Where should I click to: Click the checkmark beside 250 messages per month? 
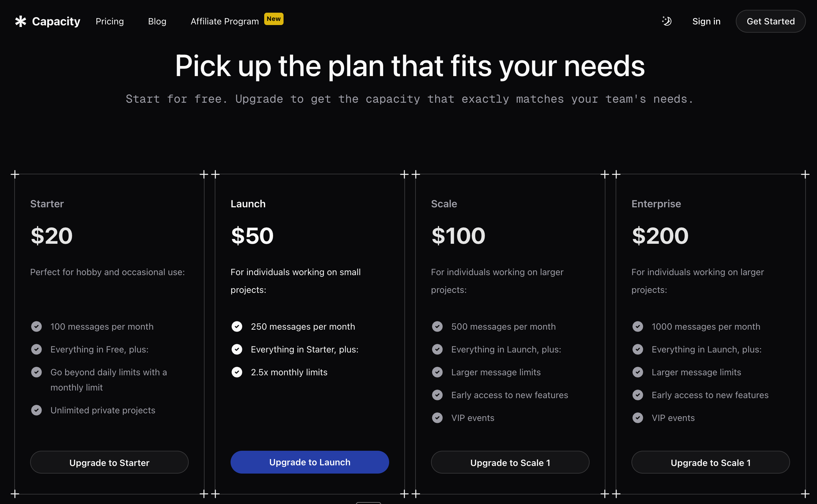(237, 326)
